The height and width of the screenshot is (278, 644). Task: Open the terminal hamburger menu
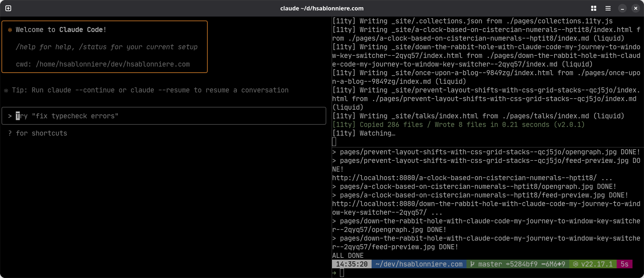pyautogui.click(x=608, y=8)
